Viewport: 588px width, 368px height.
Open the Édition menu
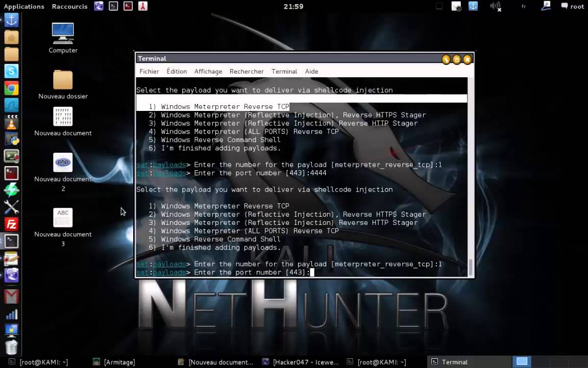177,72
